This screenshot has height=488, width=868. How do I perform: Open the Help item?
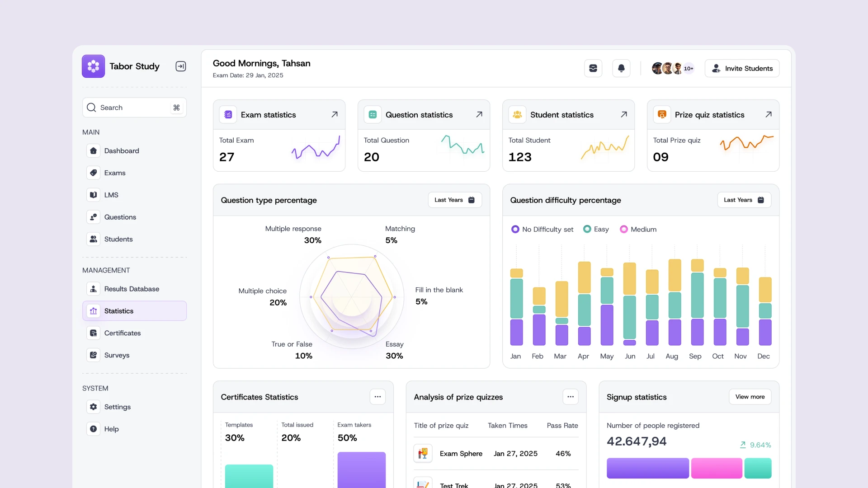(x=134, y=429)
